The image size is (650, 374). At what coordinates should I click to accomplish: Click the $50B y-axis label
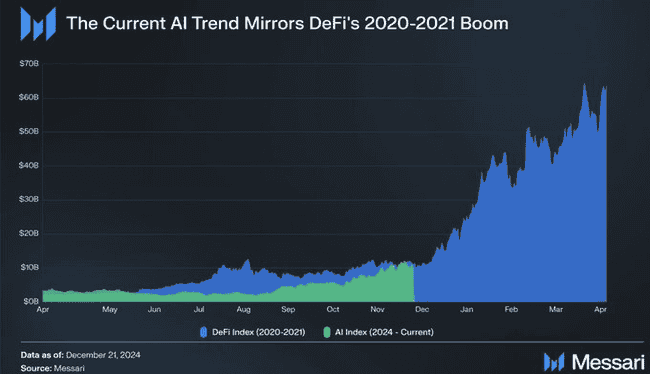click(29, 131)
